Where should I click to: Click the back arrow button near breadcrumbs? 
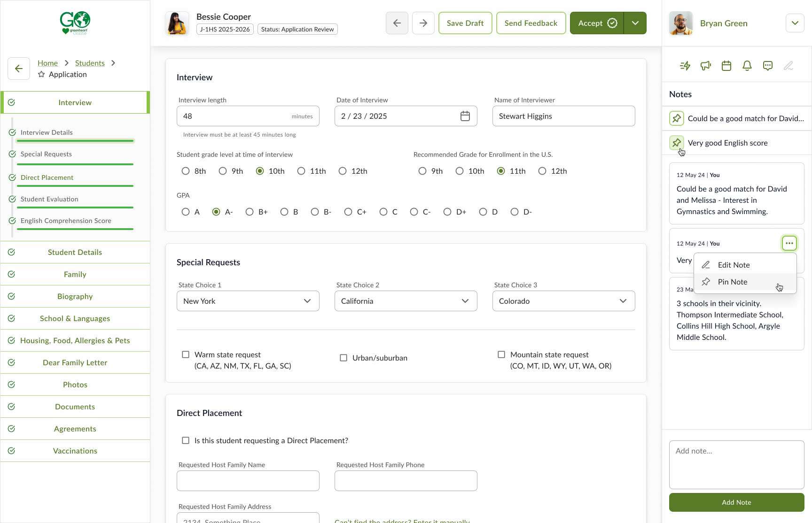point(19,69)
